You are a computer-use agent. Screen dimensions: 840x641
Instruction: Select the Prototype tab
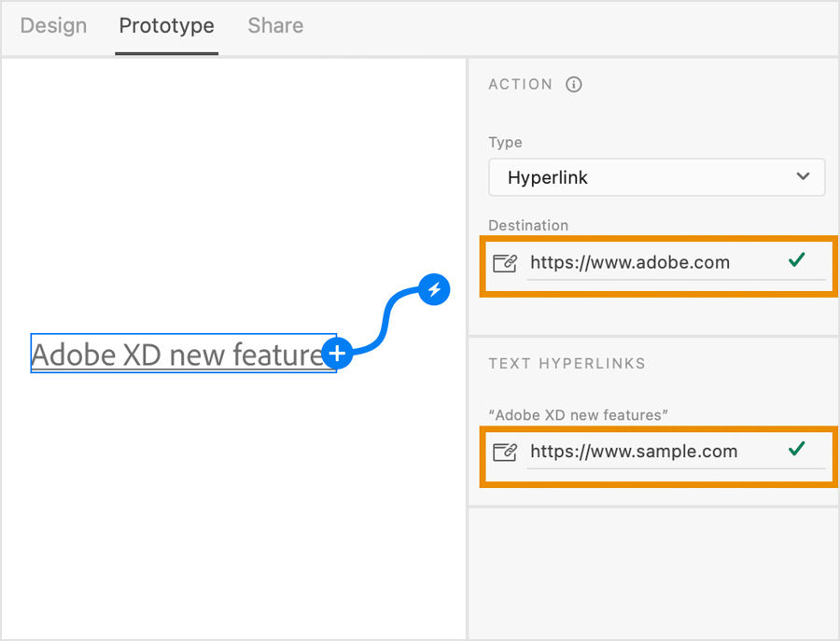[x=166, y=26]
